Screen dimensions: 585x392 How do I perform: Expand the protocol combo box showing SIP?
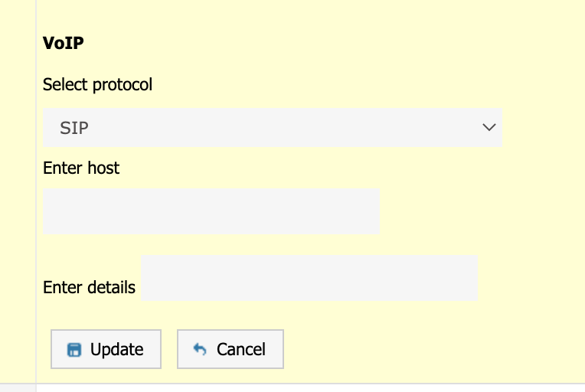272,128
